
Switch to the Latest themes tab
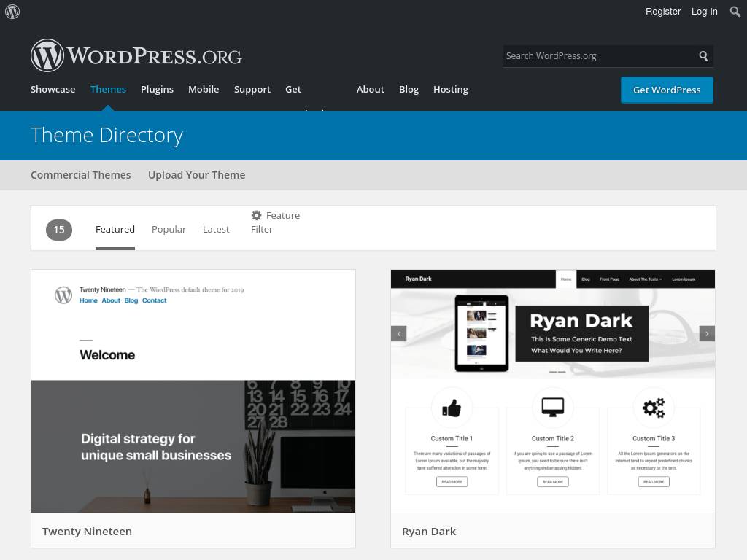tap(216, 229)
